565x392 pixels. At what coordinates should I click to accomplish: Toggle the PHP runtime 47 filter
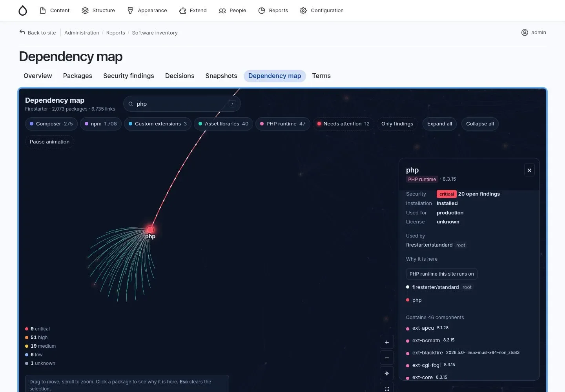click(x=283, y=124)
